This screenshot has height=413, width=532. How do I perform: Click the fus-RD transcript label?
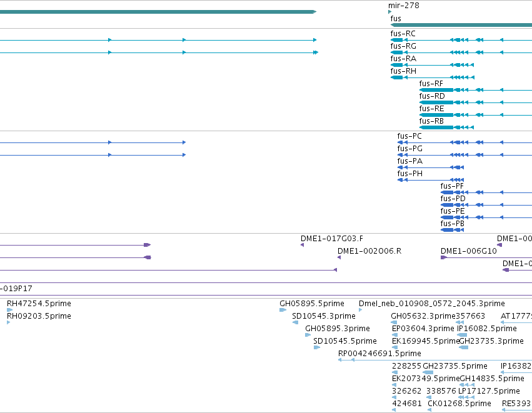(x=432, y=96)
